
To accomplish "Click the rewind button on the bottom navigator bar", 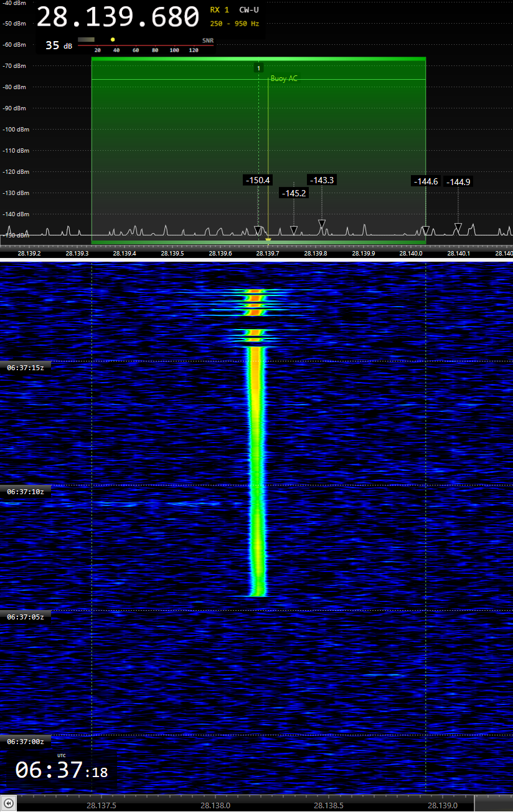I will 9,803.
